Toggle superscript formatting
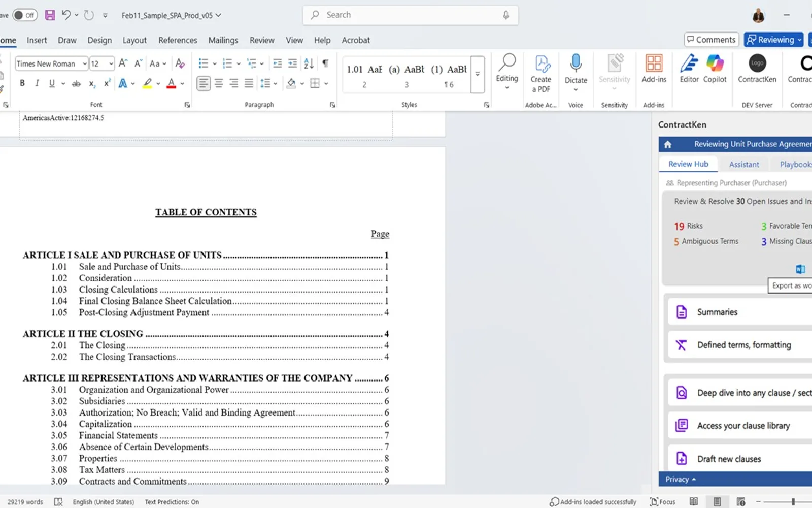The width and height of the screenshot is (812, 508). [107, 83]
